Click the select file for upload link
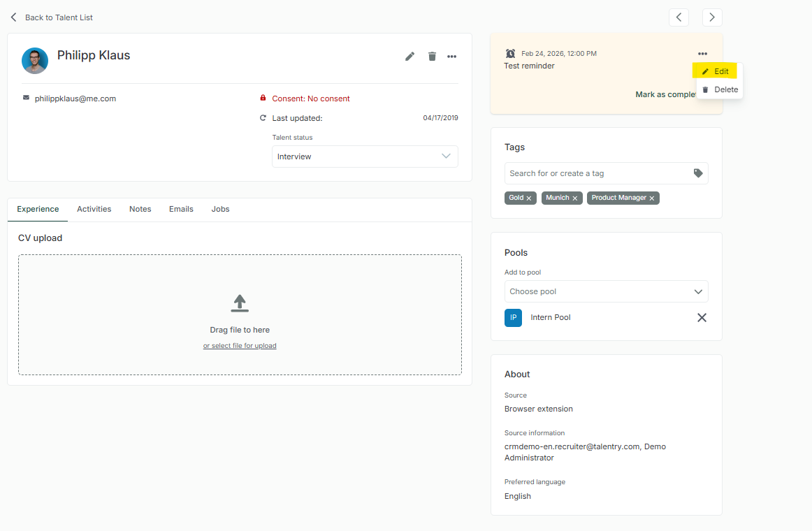 click(x=240, y=346)
